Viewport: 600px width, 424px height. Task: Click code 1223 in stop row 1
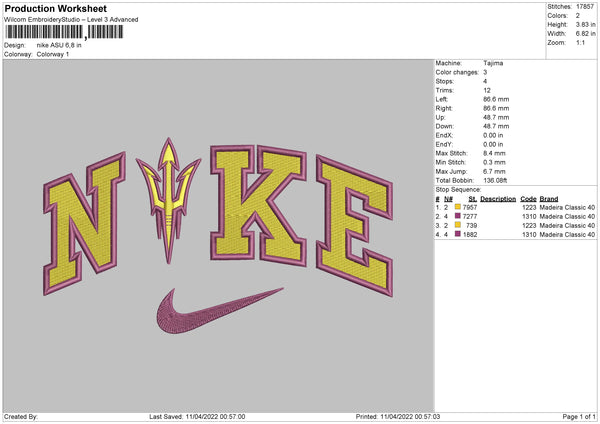point(529,207)
